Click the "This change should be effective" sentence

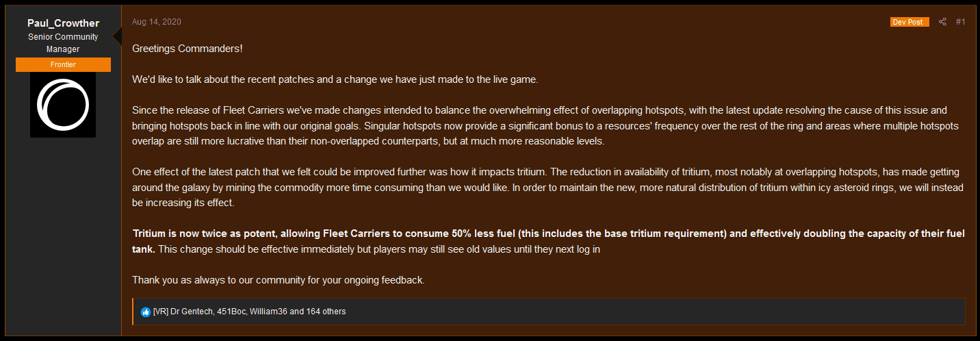tap(380, 249)
